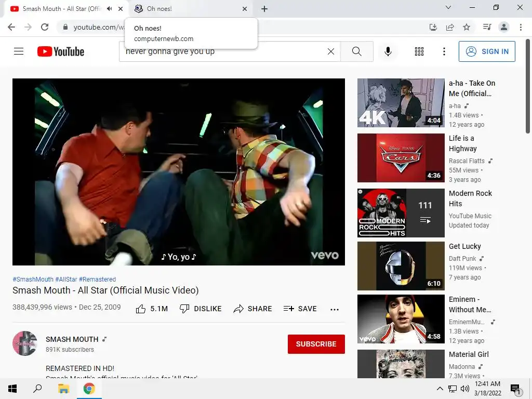532x399 pixels.
Task: Install YouTube app icon in address bar
Action: pyautogui.click(x=433, y=27)
